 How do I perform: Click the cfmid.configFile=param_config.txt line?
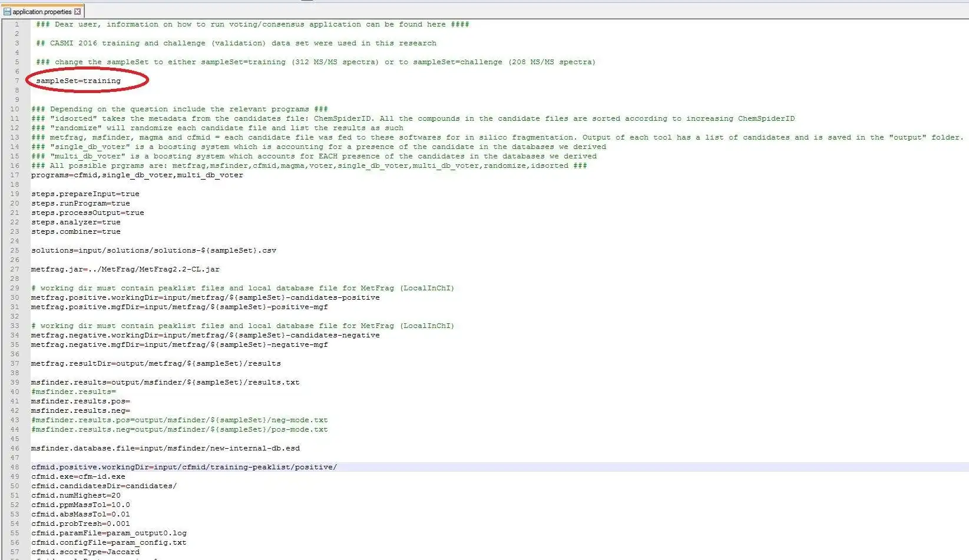(109, 542)
